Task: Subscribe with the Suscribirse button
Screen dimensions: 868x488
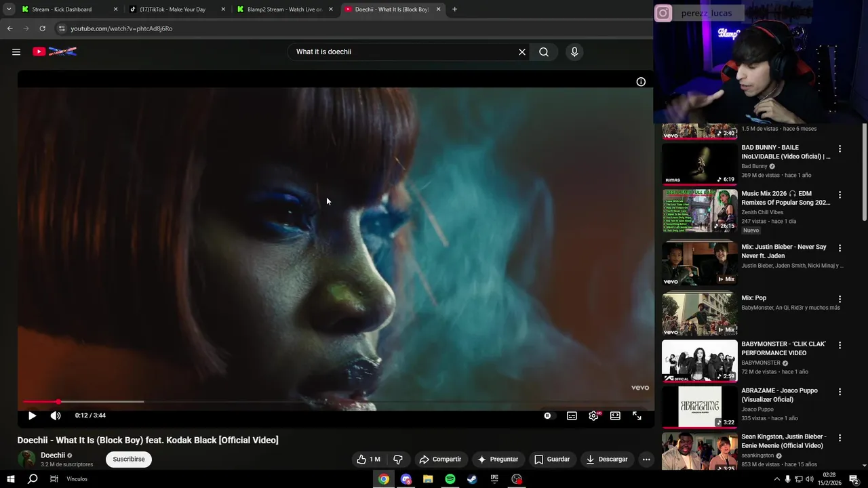Action: (129, 459)
